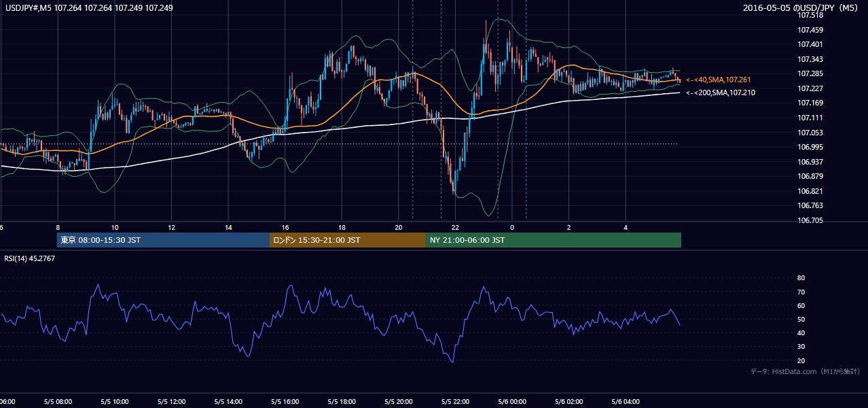
Task: Click hour label 2 below price chart
Action: click(x=569, y=228)
